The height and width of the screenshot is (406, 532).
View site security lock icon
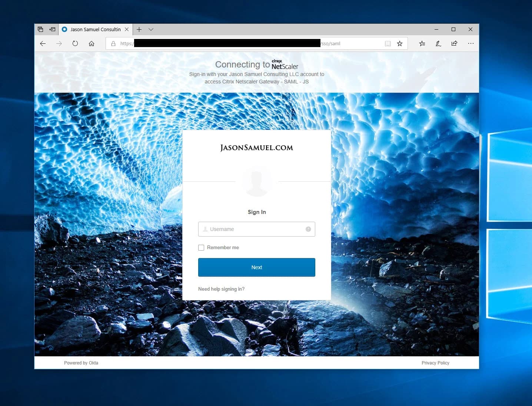click(x=113, y=43)
